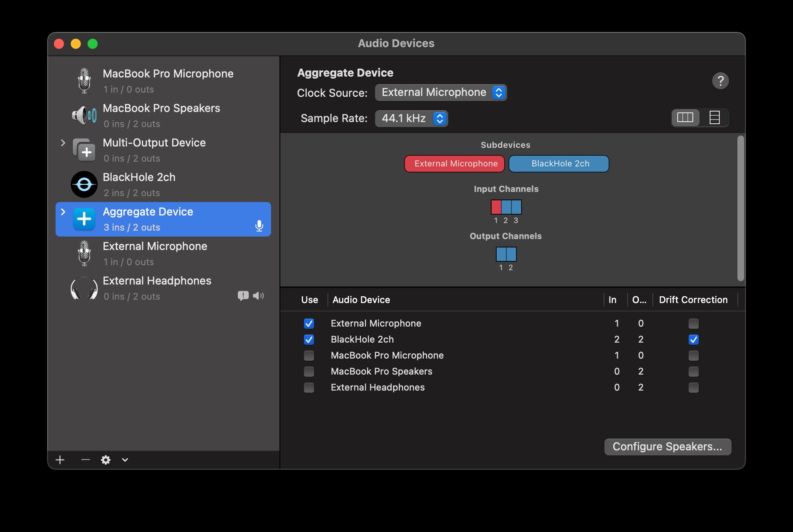Disable Drift Correction for BlackHole 2ch
793x532 pixels.
tap(693, 339)
